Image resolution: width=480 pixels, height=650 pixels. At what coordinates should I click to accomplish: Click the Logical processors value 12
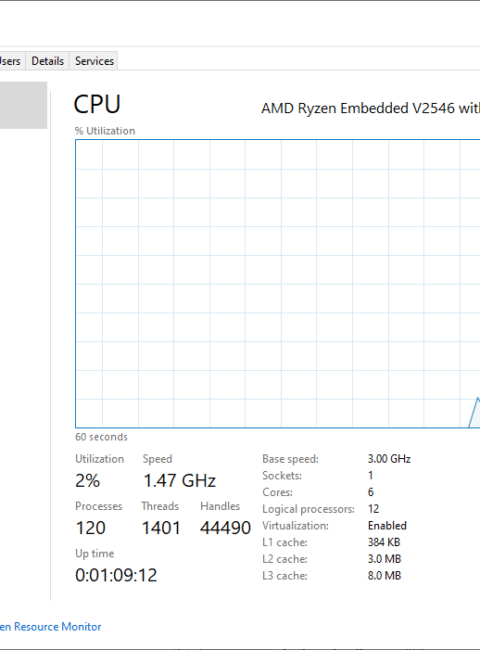[373, 509]
